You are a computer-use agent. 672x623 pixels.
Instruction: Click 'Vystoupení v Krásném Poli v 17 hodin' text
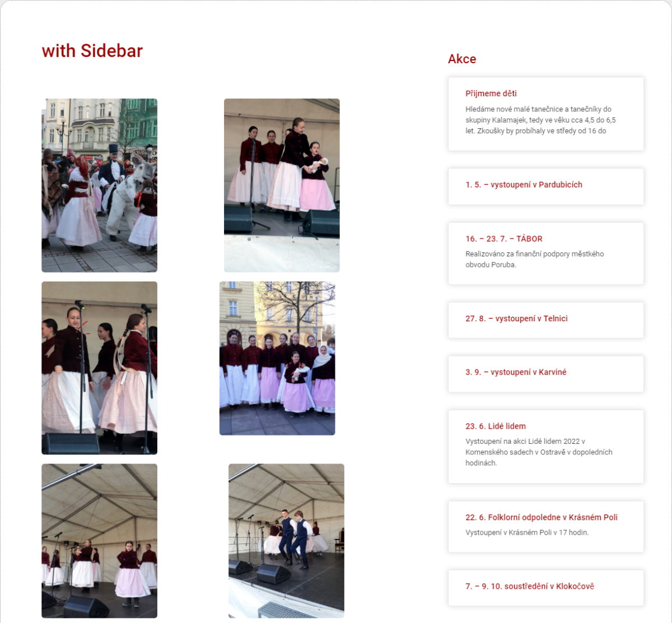[x=527, y=532]
